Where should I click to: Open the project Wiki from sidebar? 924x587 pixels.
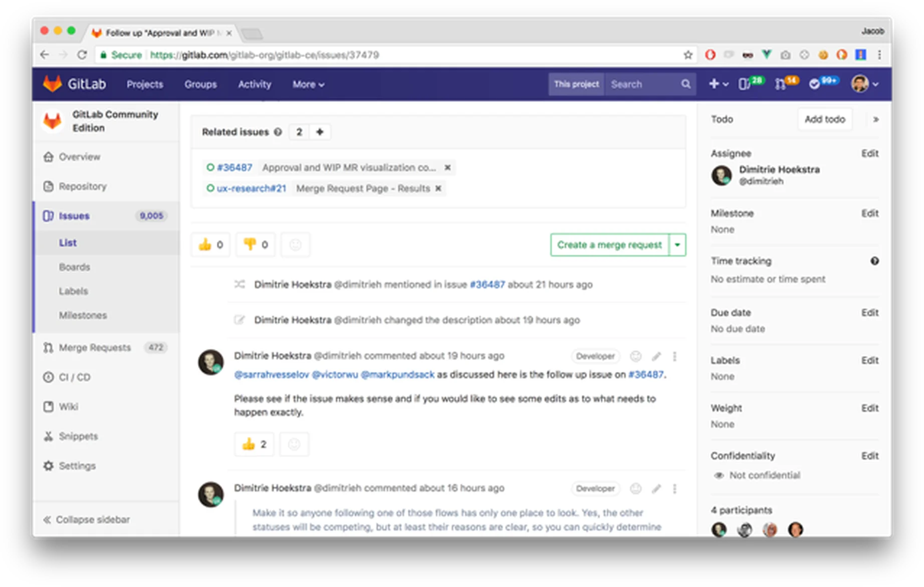(x=68, y=407)
